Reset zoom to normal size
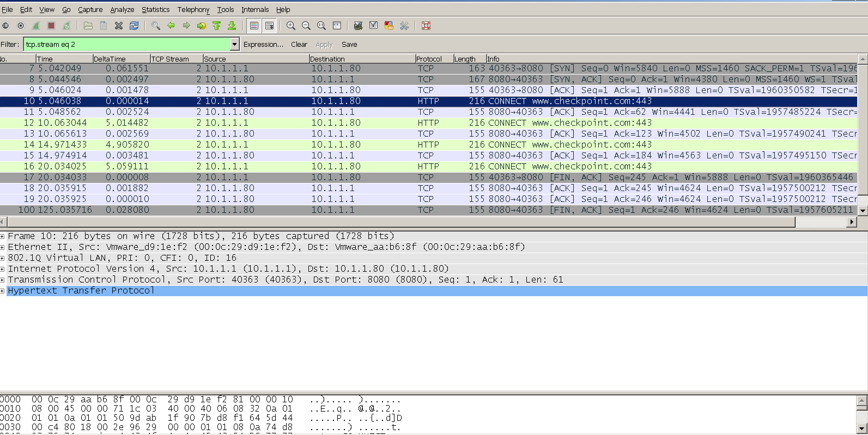This screenshot has width=868, height=435. click(x=321, y=26)
